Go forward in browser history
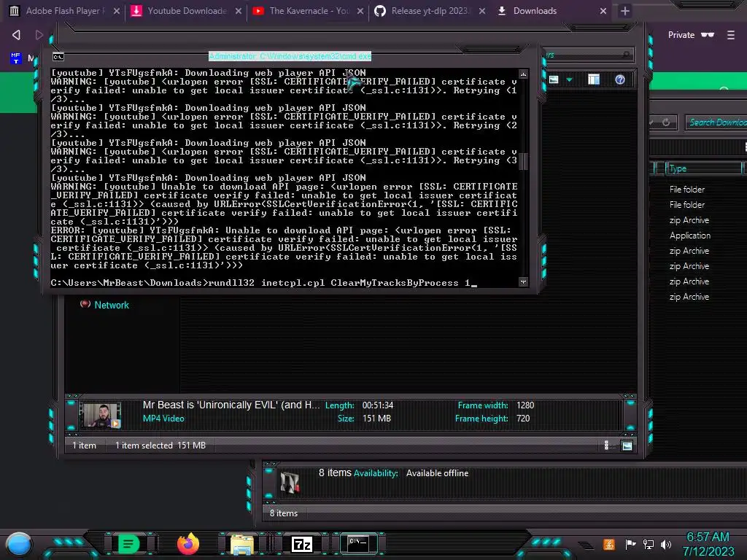The height and width of the screenshot is (560, 747). click(x=39, y=35)
